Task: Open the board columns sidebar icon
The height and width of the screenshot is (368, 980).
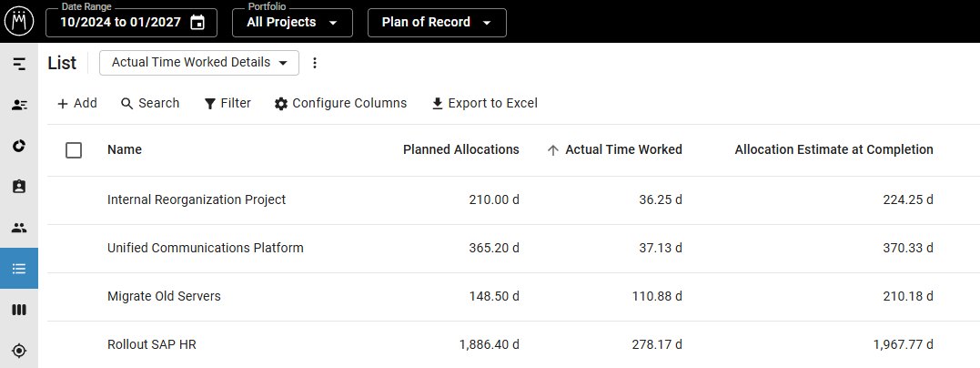Action: pyautogui.click(x=19, y=310)
